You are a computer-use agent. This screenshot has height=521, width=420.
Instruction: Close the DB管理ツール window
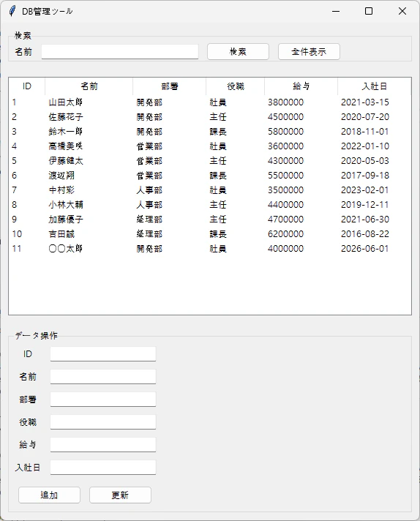click(402, 11)
